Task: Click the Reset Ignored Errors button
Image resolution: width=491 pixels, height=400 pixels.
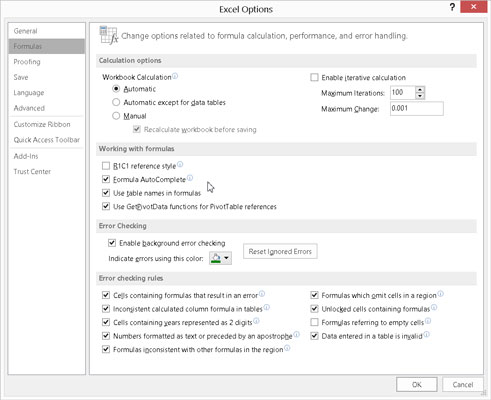Action: point(280,252)
